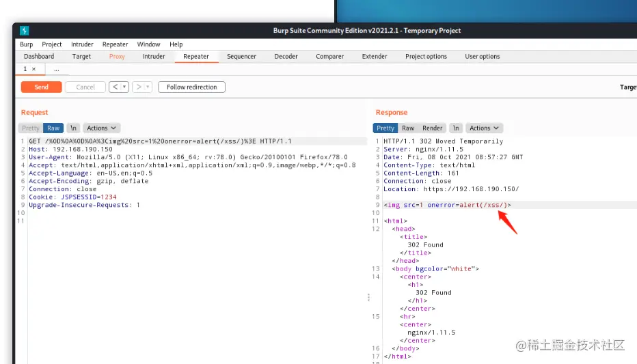Click the Accept-Encoding header line
Viewport: 637px width, 364px height.
coord(88,181)
